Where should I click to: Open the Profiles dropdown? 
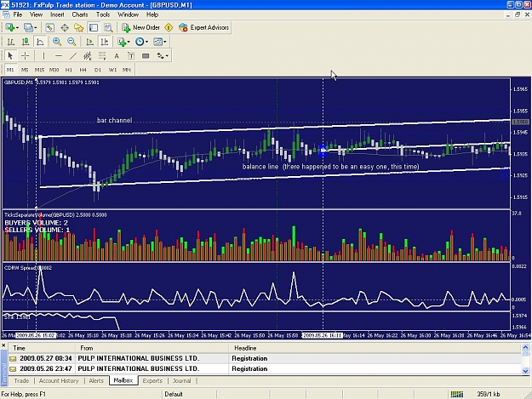[30, 28]
